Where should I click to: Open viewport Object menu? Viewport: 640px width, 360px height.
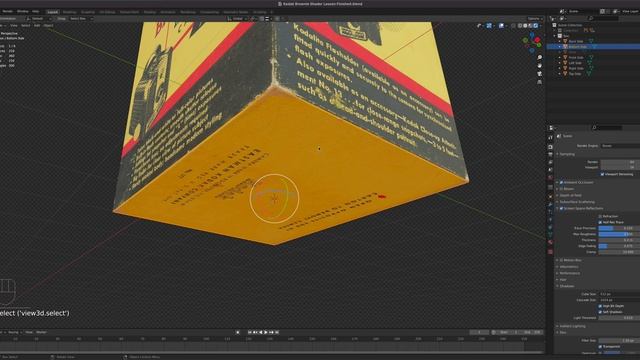click(x=48, y=26)
